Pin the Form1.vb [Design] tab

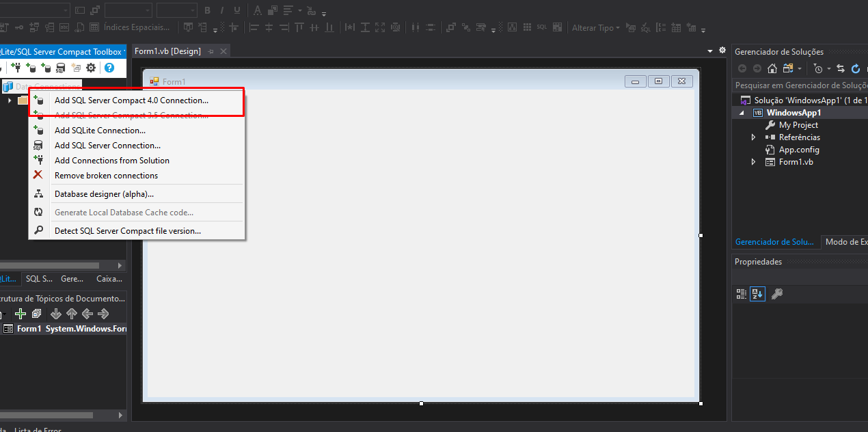point(211,51)
